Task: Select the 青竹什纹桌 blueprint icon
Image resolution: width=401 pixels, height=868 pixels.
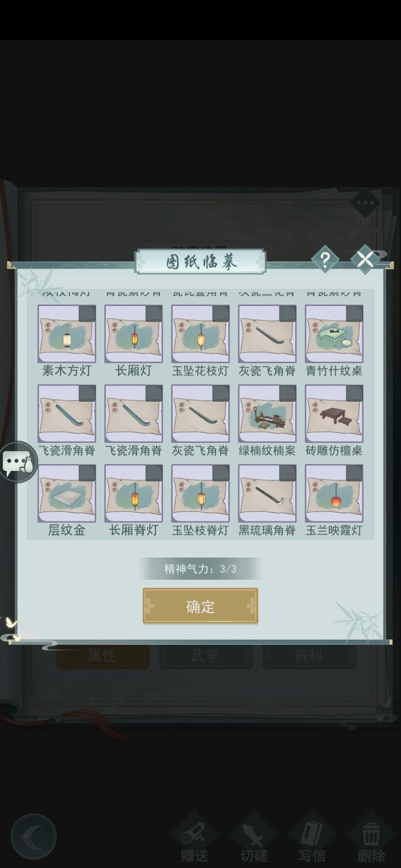Action: pyautogui.click(x=334, y=334)
